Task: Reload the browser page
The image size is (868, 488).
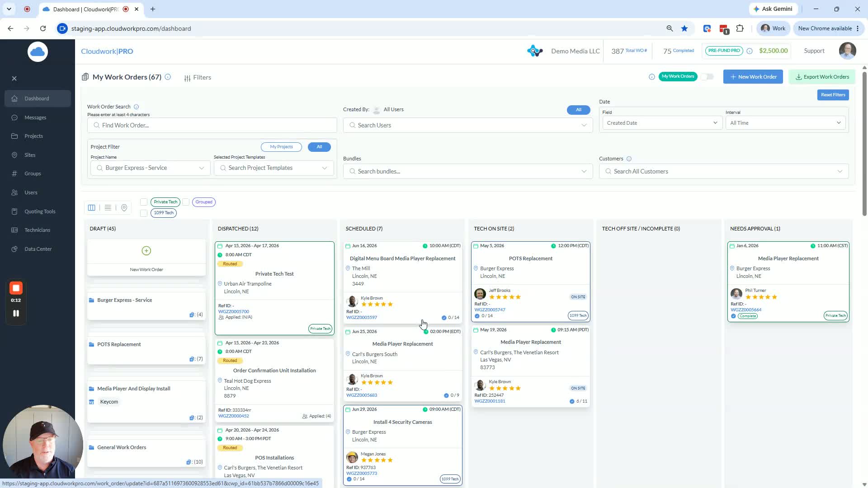Action: [x=43, y=28]
